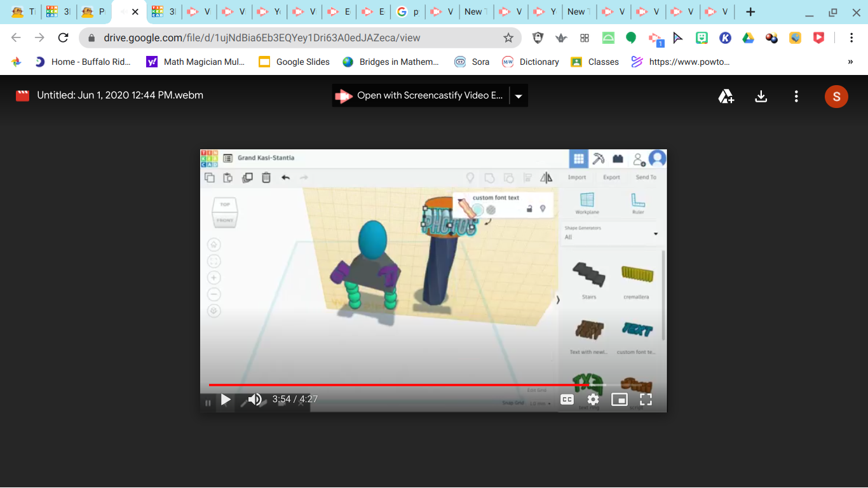The height and width of the screenshot is (488, 868).
Task: Click the 3:54 / 4:27 time display
Action: click(295, 399)
